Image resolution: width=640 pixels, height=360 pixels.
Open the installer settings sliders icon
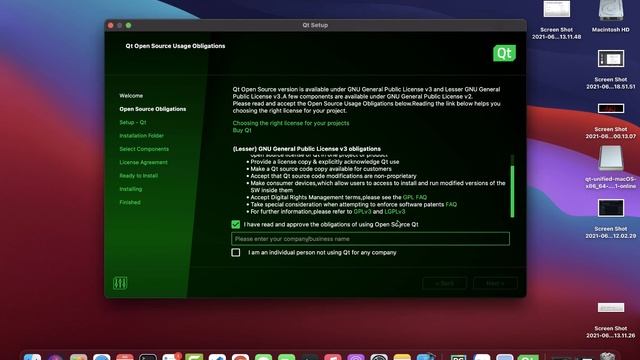(120, 283)
